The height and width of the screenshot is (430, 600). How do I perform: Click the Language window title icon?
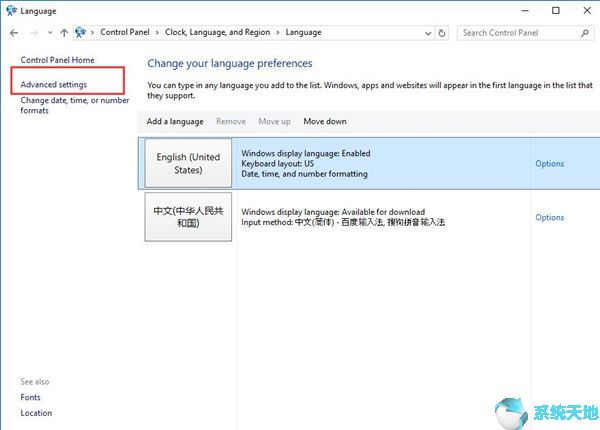point(11,10)
